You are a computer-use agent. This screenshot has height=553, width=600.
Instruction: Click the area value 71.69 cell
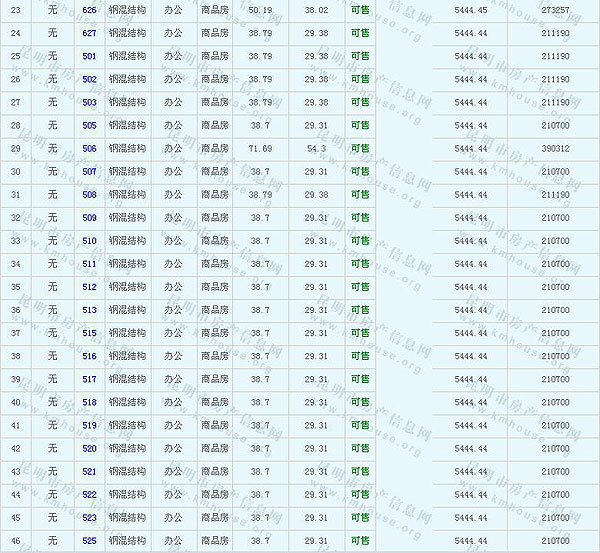point(260,149)
